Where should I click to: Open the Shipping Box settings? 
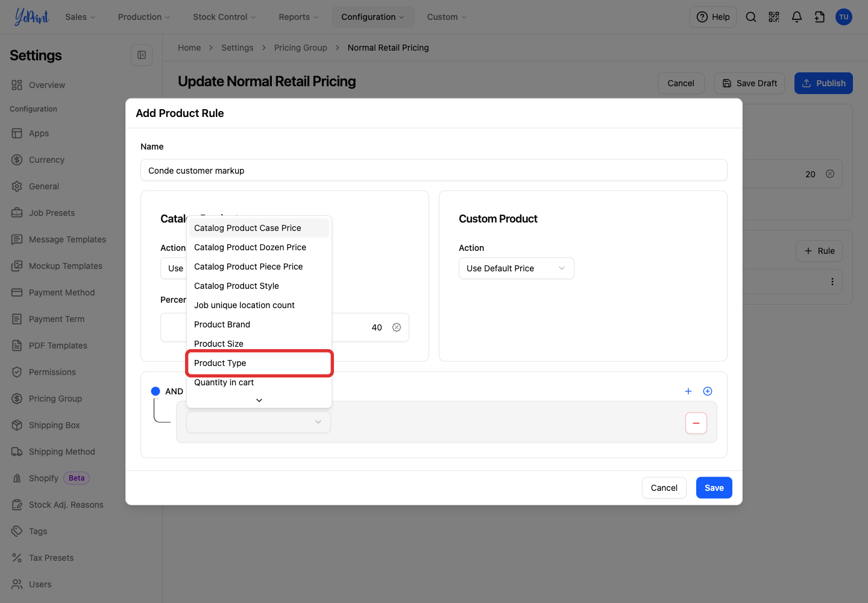[x=54, y=425]
